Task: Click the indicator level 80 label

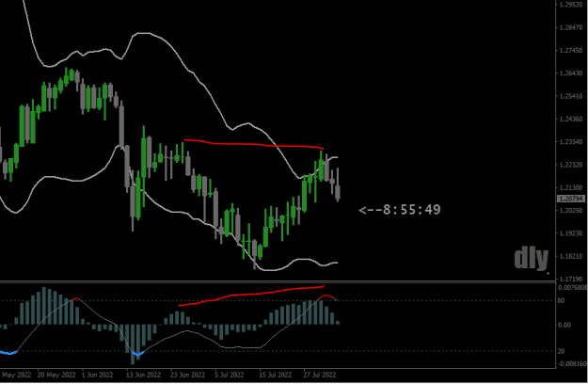Action: click(x=562, y=301)
